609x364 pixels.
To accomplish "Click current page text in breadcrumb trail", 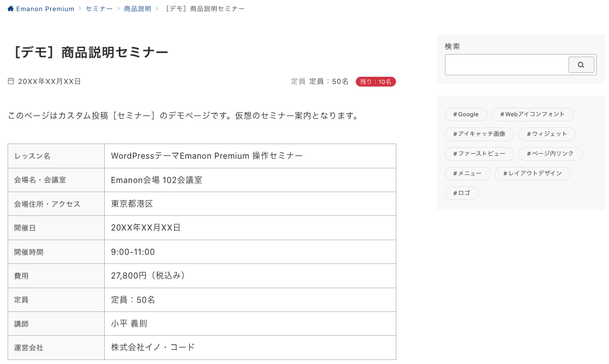I will 205,9.
